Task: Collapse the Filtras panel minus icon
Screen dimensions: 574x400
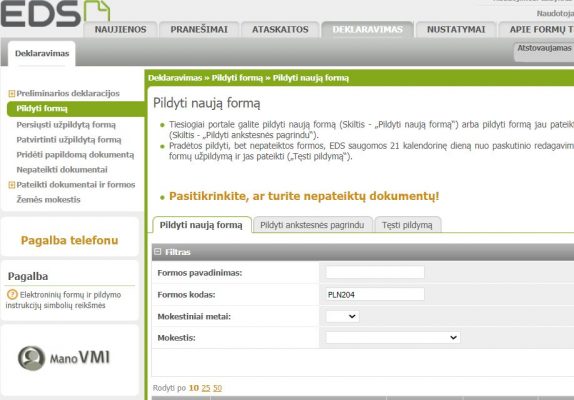Action: (x=158, y=251)
